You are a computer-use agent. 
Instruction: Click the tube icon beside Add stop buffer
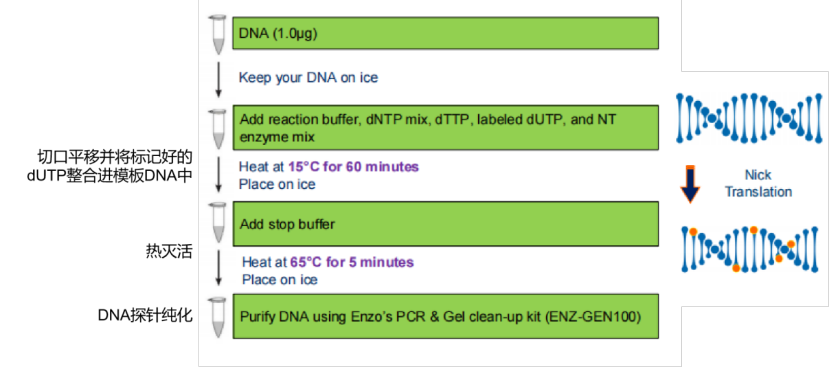217,225
